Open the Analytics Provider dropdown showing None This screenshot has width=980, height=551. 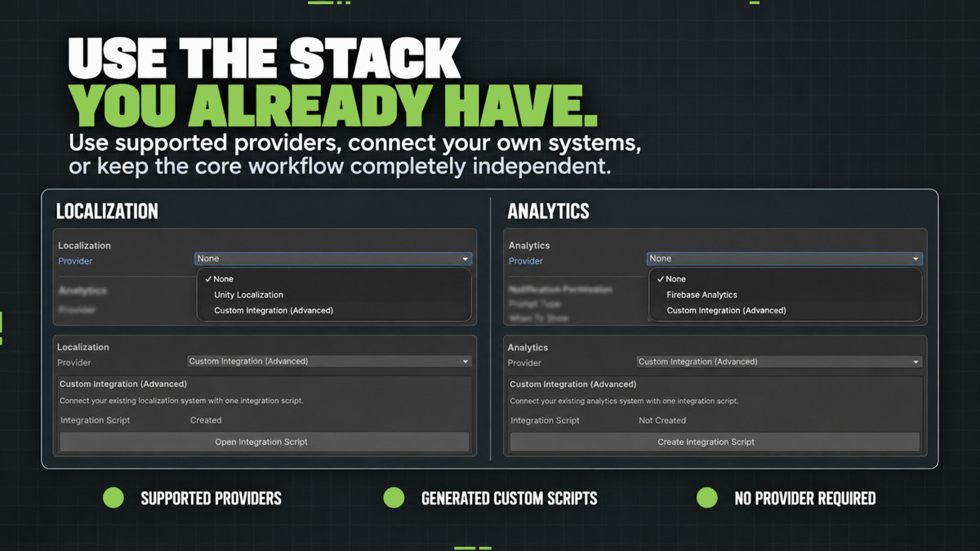tap(785, 259)
